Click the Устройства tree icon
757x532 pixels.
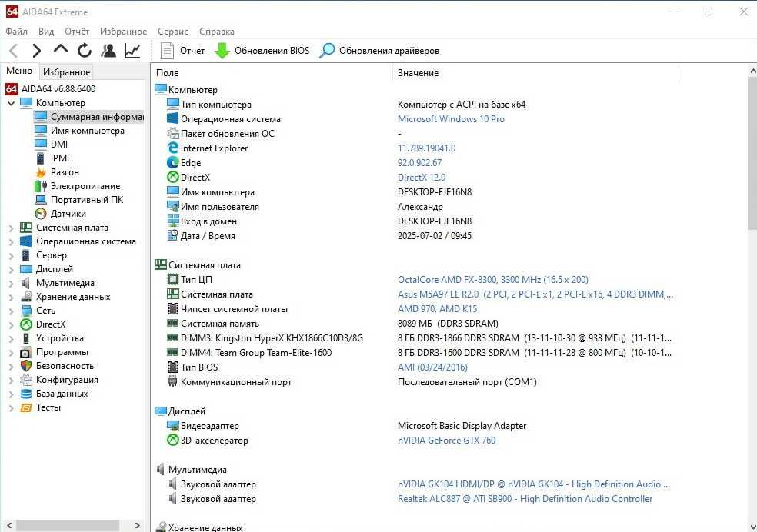coord(26,338)
